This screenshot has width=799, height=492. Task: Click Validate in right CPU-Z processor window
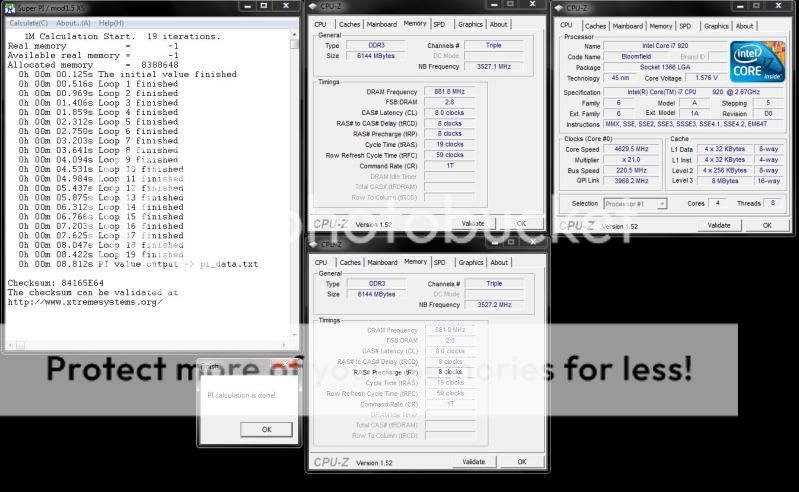(x=719, y=225)
